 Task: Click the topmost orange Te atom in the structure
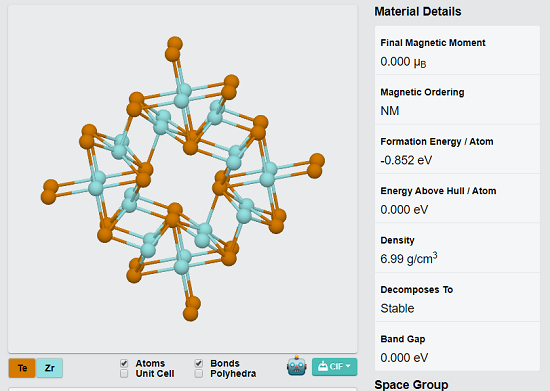[175, 44]
